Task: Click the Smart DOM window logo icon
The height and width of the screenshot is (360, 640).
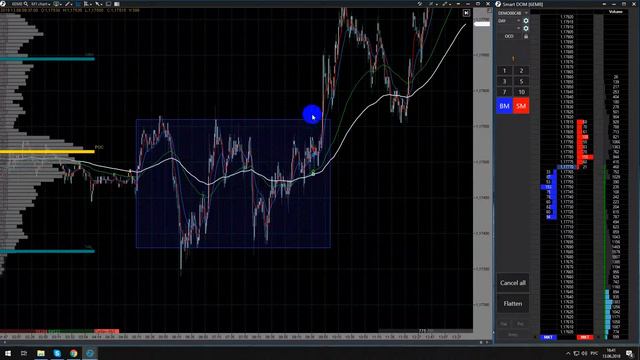Action: tap(498, 4)
